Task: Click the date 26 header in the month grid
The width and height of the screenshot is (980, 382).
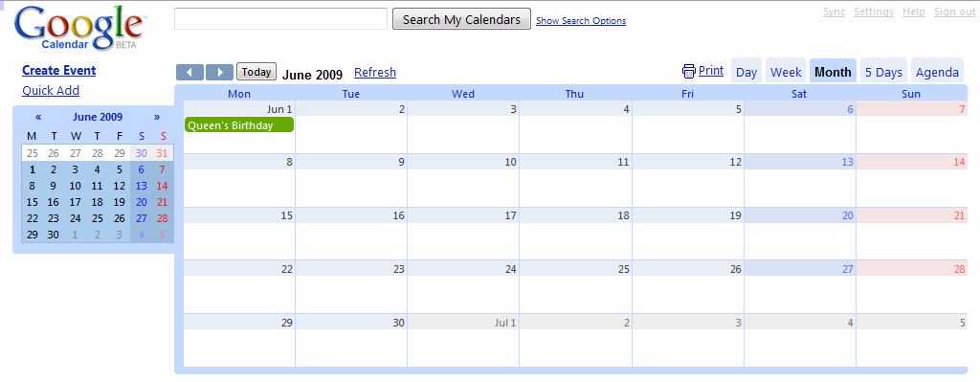Action: (736, 269)
